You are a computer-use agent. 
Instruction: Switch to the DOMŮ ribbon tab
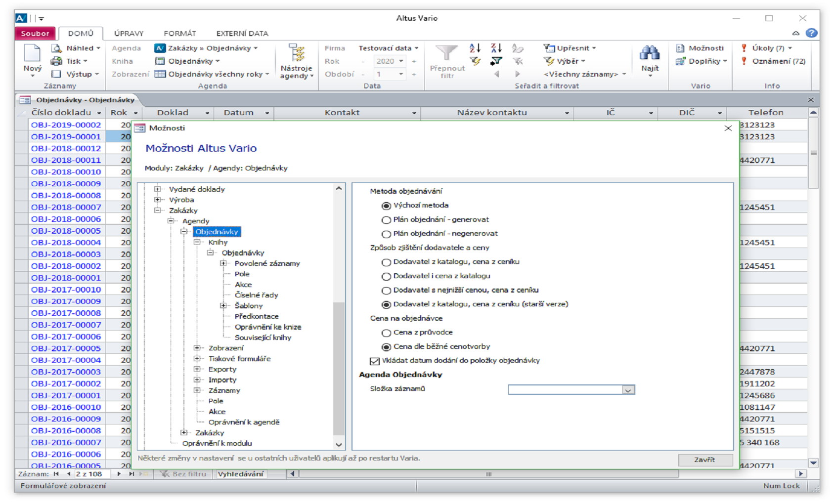81,33
